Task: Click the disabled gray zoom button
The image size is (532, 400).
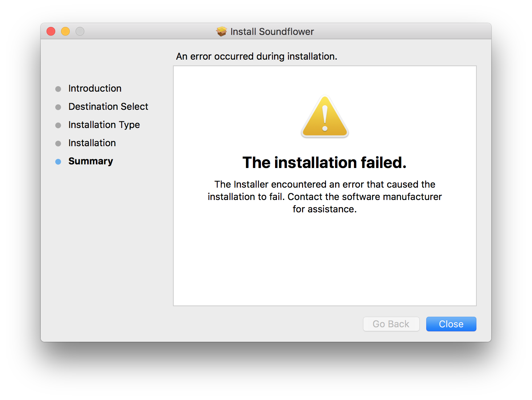Action: coord(80,31)
